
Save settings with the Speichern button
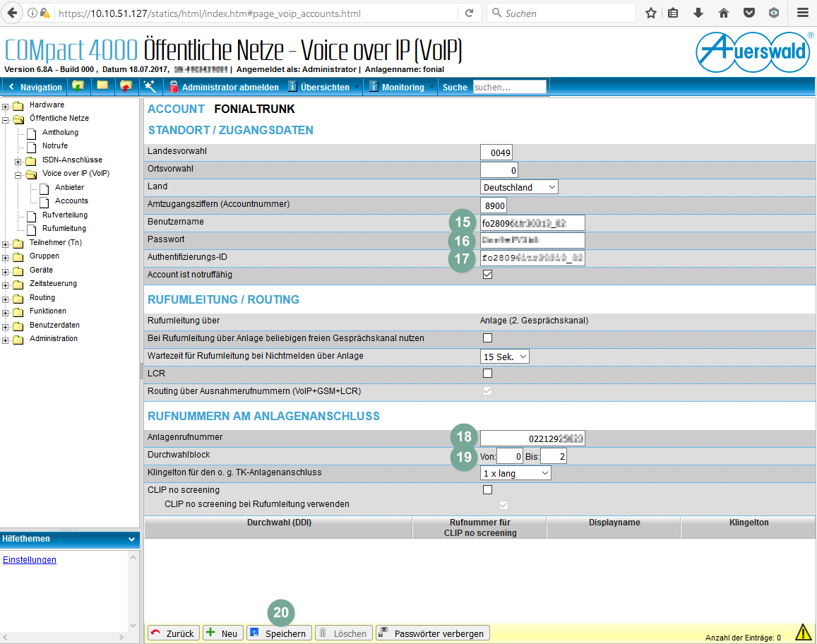coord(280,633)
